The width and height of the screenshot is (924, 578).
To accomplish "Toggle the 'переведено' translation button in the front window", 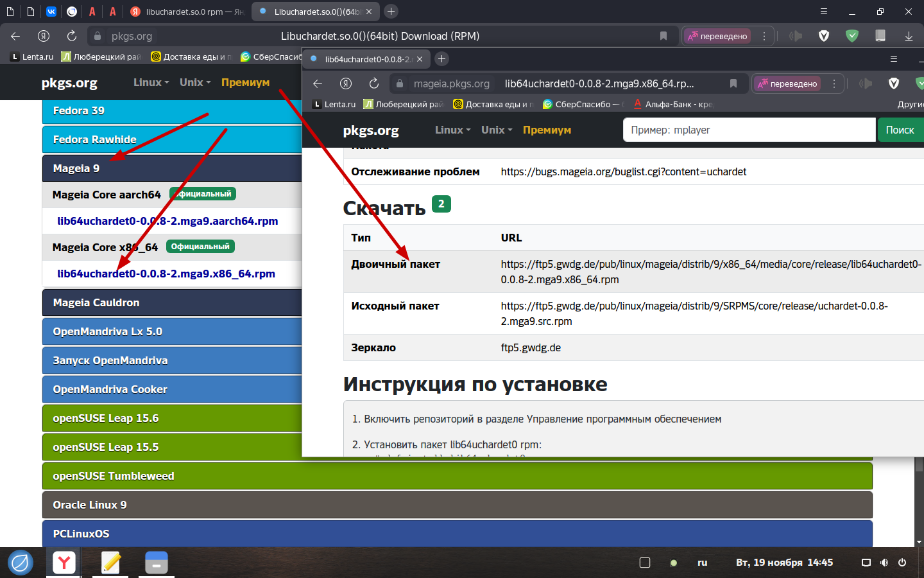I will 787,83.
